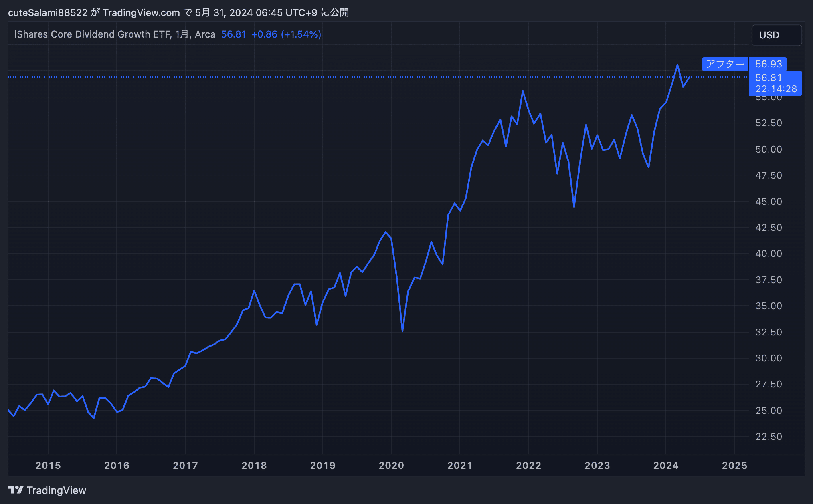This screenshot has width=813, height=504.
Task: Click the Arca exchange label
Action: [x=205, y=34]
